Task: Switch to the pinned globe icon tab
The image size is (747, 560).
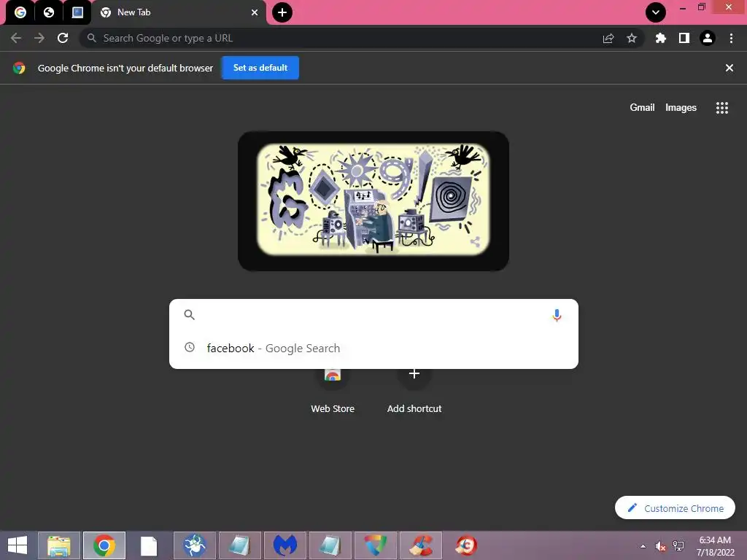Action: coord(49,12)
